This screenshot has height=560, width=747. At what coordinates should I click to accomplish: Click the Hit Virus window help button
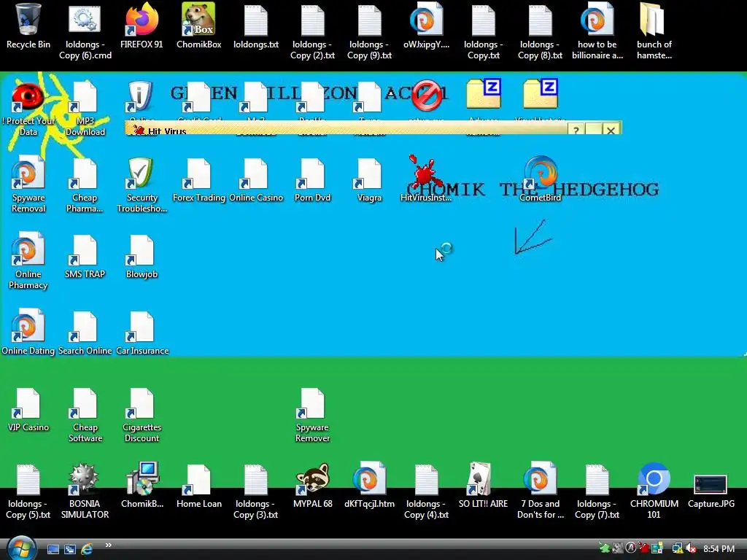click(x=576, y=130)
